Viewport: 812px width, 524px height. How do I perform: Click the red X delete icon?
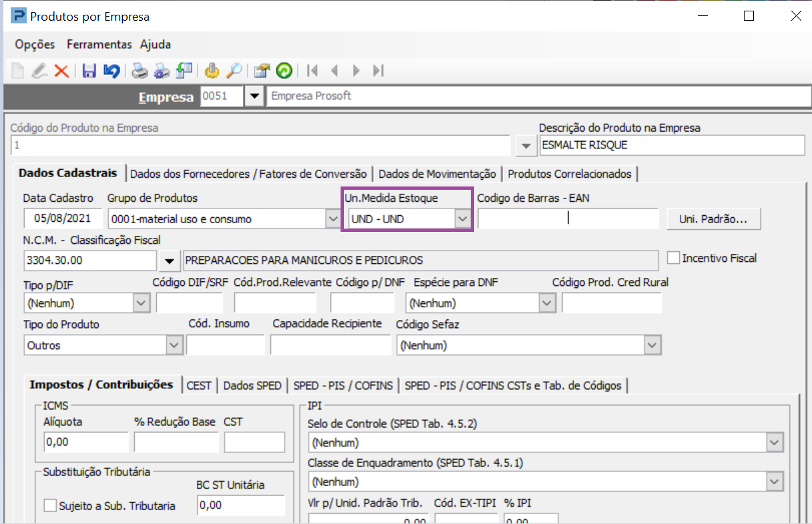click(61, 70)
